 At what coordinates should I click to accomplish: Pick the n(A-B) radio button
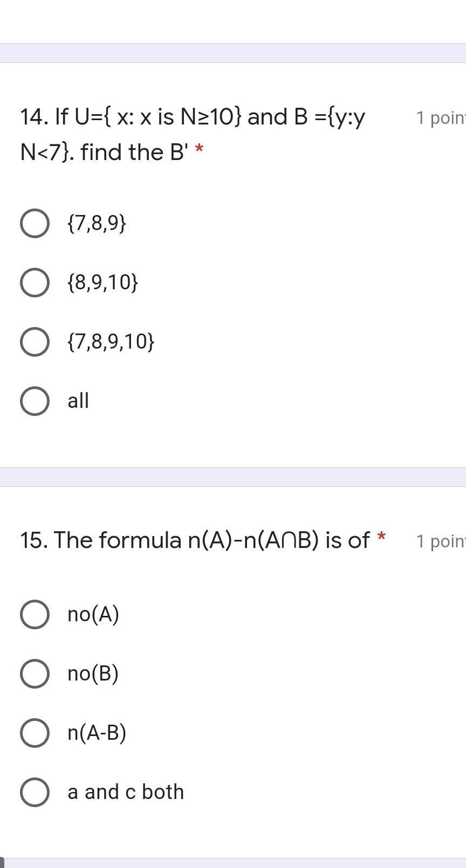[x=35, y=733]
